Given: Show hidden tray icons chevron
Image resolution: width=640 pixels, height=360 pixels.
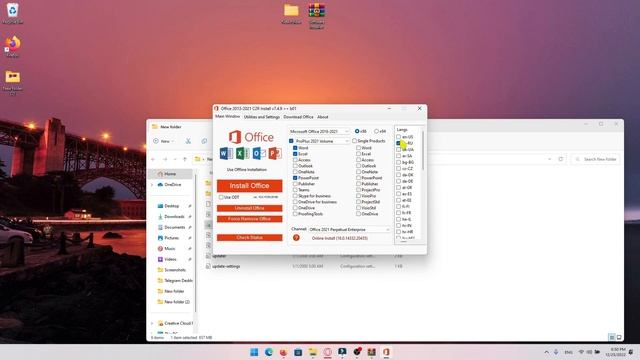Looking at the screenshot, I should tap(547, 352).
